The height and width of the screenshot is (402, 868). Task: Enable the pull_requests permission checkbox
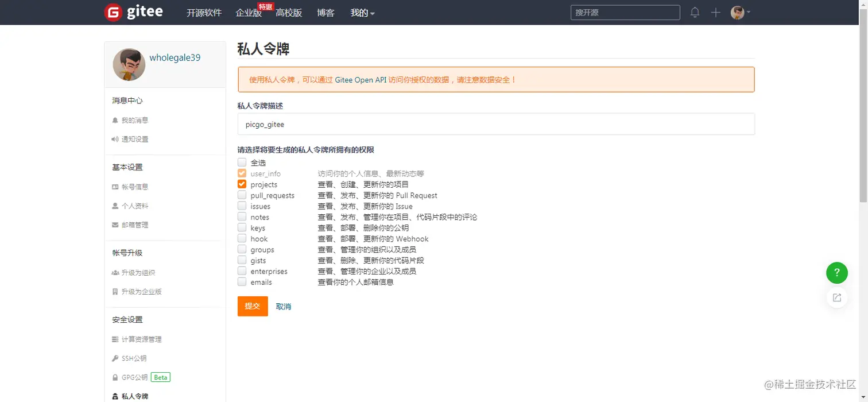[242, 195]
